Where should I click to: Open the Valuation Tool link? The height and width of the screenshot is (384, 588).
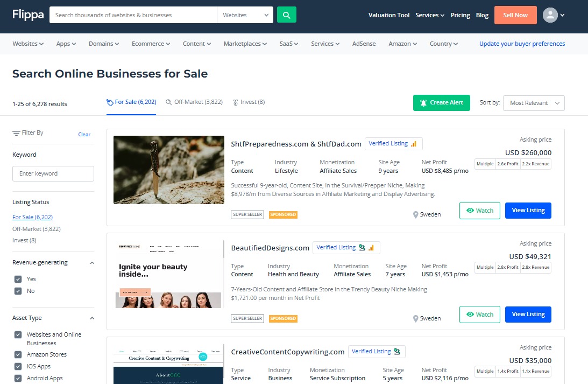389,15
